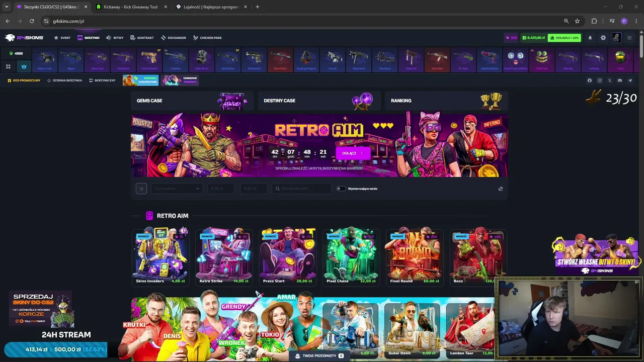This screenshot has height=362, width=644.
Task: Click the Umbral Rabbit drop in the live feed
Action: pos(149,60)
